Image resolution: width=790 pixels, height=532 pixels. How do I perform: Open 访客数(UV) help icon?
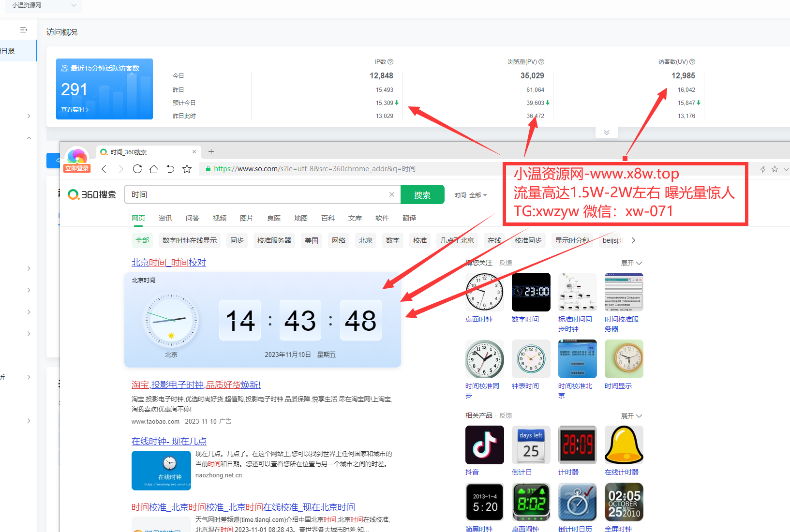click(x=692, y=62)
